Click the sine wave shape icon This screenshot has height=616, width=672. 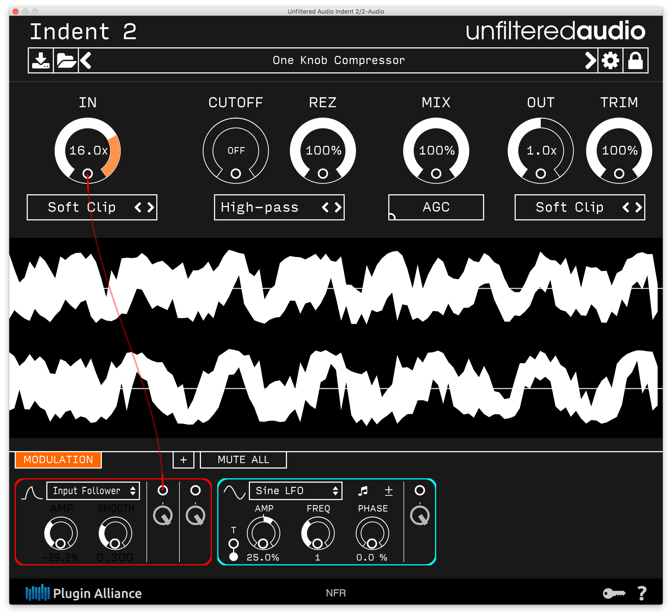pyautogui.click(x=234, y=492)
